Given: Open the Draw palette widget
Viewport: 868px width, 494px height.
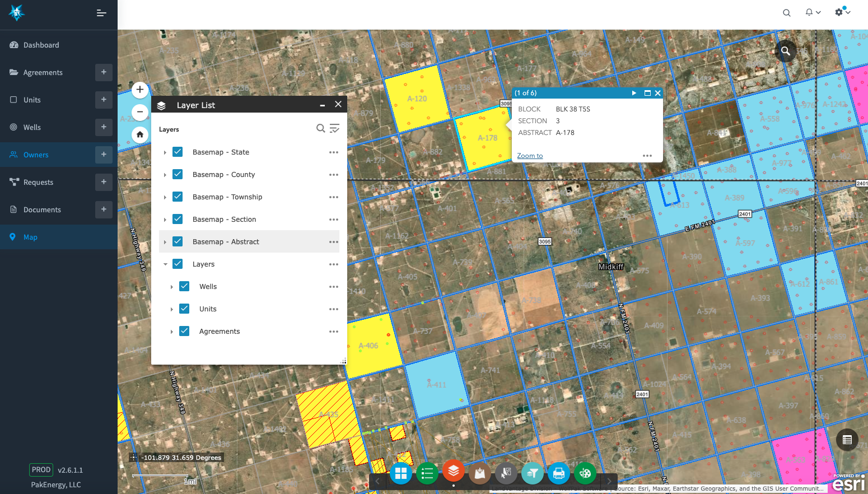Looking at the screenshot, I should 585,473.
